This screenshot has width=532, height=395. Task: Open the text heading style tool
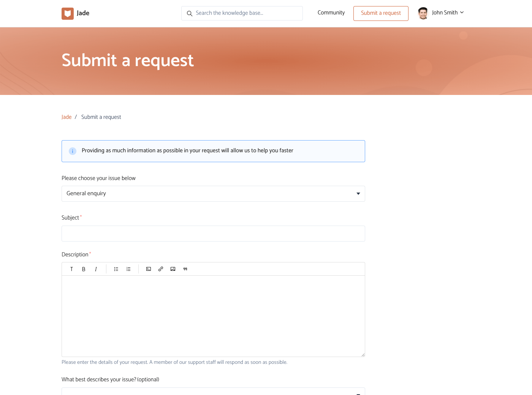71,269
